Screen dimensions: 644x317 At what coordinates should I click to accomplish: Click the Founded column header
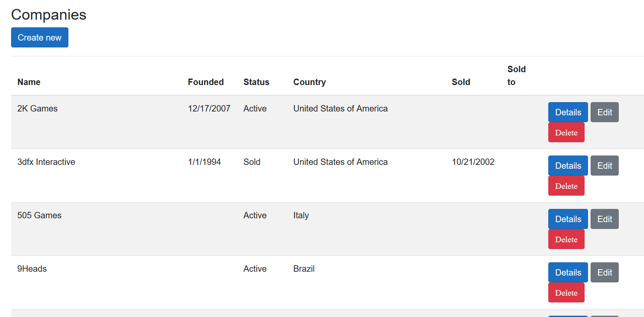(x=206, y=82)
